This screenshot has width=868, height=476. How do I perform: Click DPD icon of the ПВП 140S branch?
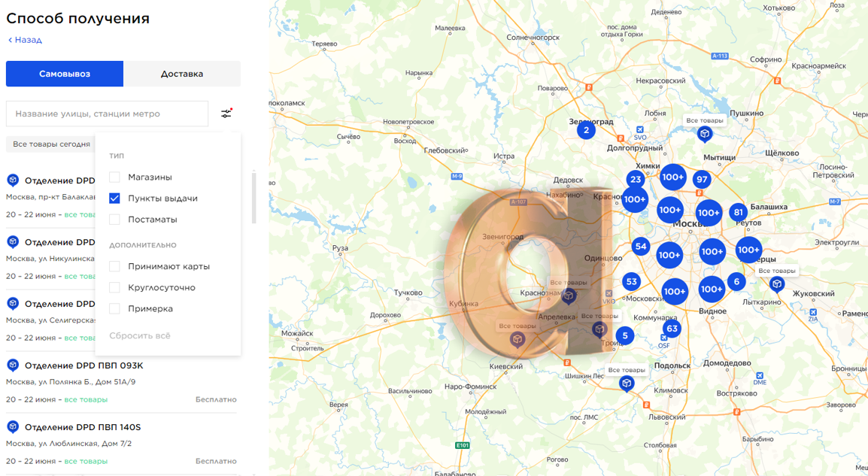(13, 426)
